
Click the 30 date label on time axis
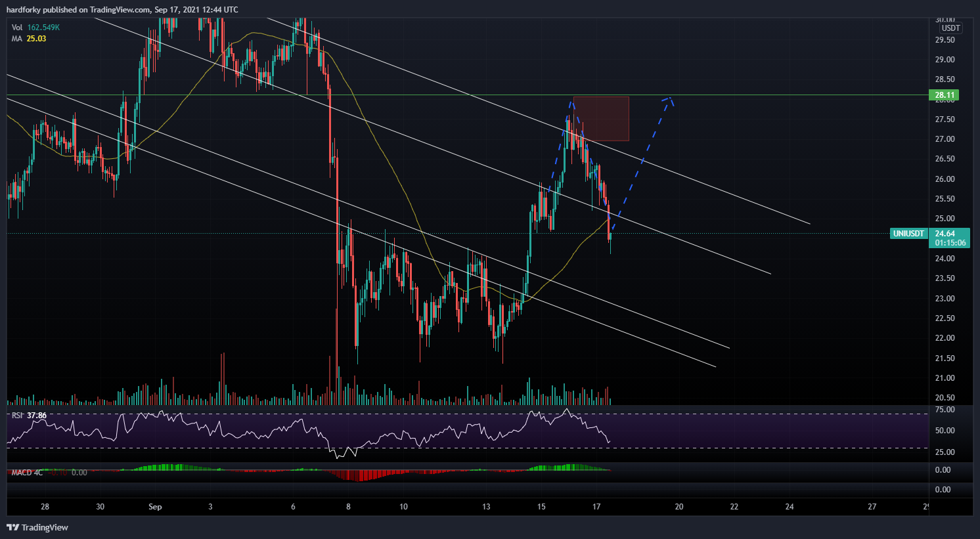pos(100,507)
